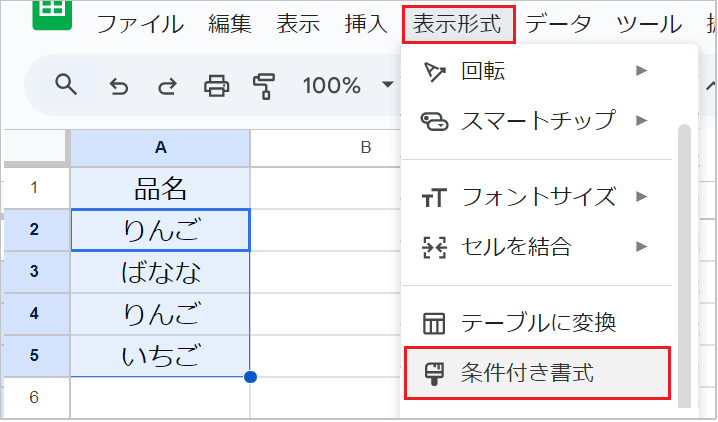The height and width of the screenshot is (422, 718).
Task: Click the smart chip icon
Action: [x=434, y=122]
